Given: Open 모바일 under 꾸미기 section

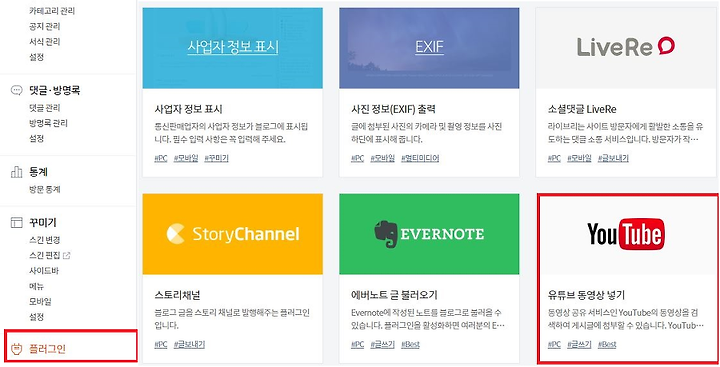Looking at the screenshot, I should point(40,301).
